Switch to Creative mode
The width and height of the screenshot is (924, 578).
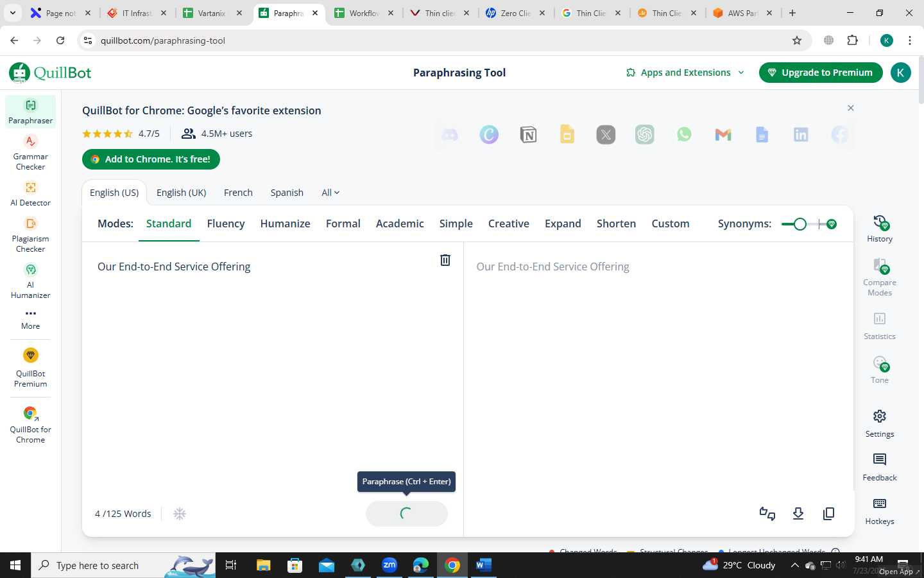point(509,223)
